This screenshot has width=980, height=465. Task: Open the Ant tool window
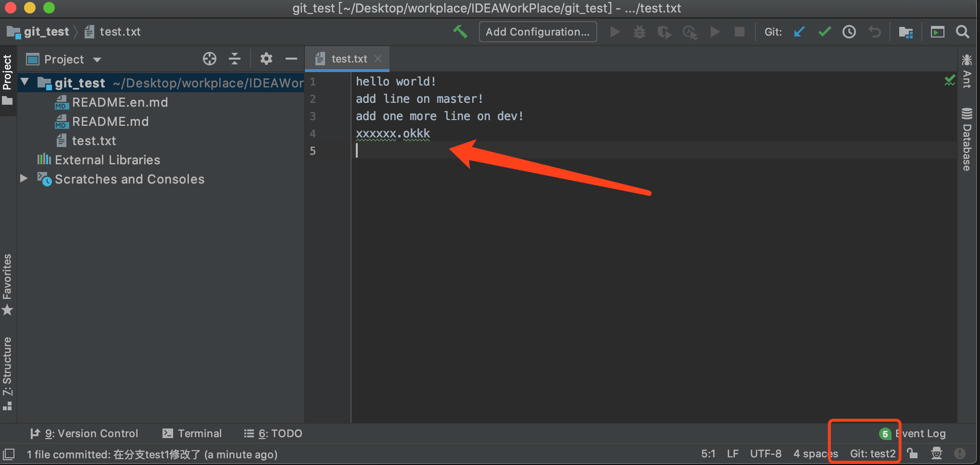(967, 71)
